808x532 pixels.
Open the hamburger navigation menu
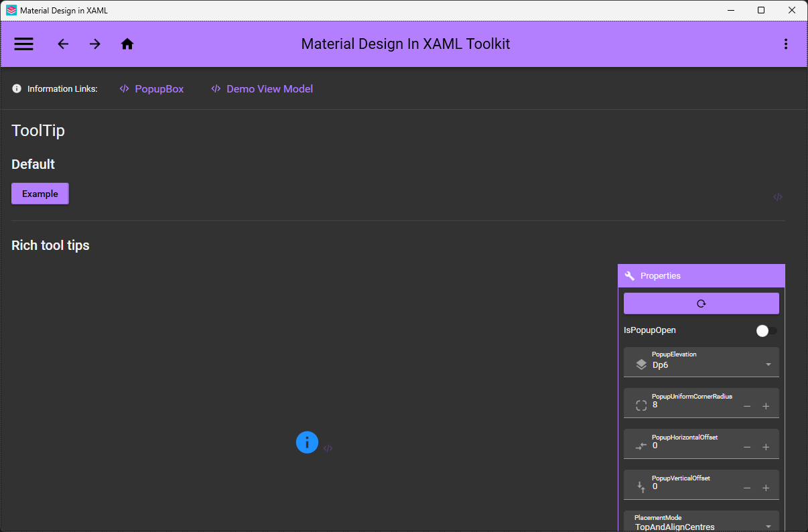tap(24, 44)
